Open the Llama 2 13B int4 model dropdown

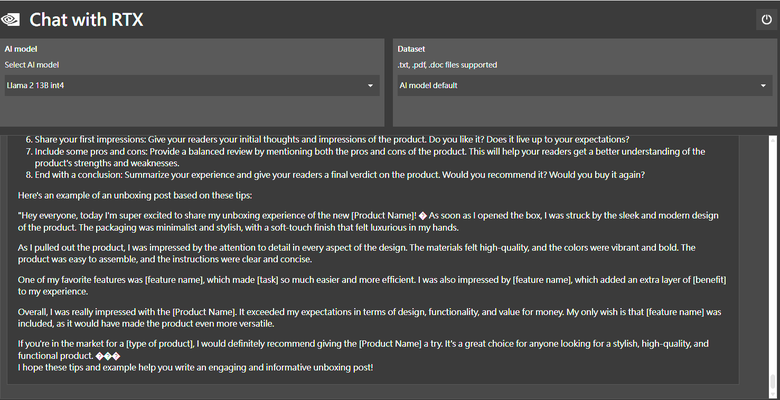pyautogui.click(x=192, y=86)
